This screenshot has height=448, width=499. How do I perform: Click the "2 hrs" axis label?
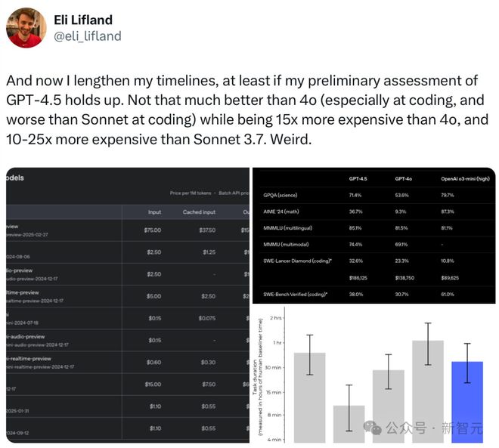click(276, 318)
